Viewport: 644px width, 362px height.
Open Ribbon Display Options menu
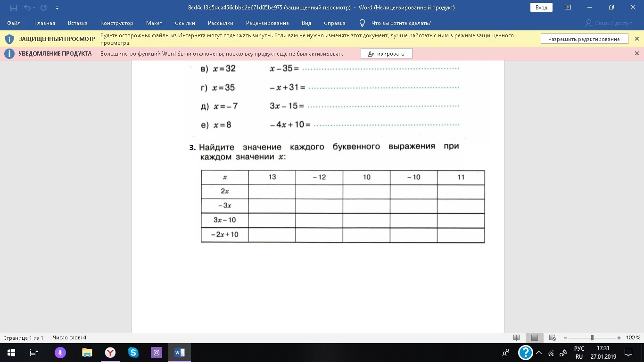click(x=568, y=8)
